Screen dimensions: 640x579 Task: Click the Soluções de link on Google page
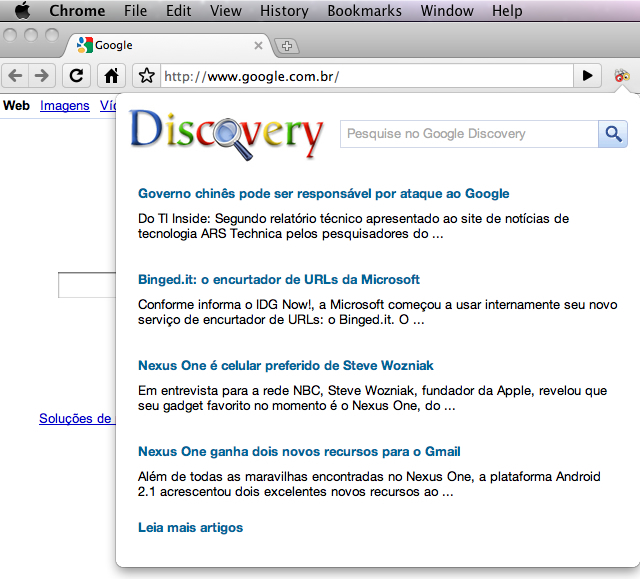point(77,419)
